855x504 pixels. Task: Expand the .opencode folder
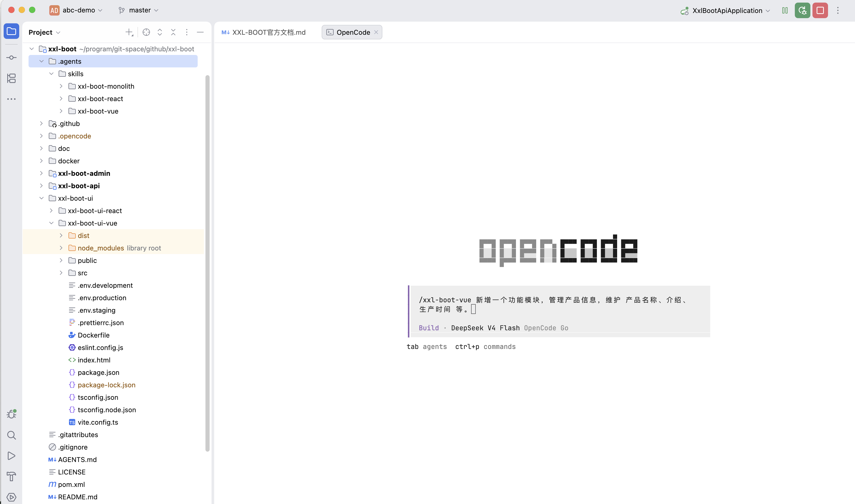point(42,136)
